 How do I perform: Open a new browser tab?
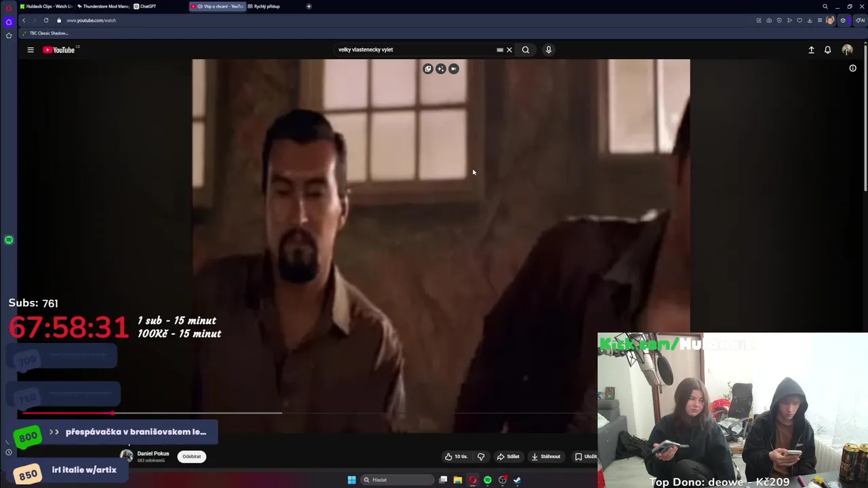point(309,6)
